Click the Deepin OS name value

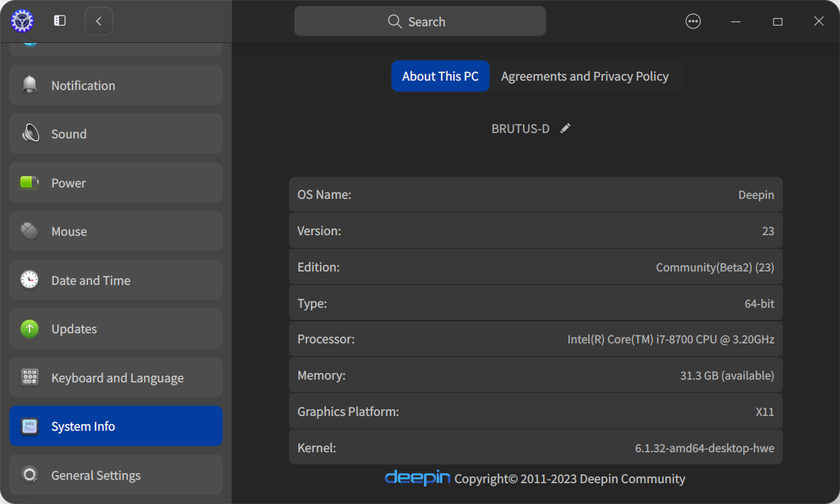click(x=756, y=195)
